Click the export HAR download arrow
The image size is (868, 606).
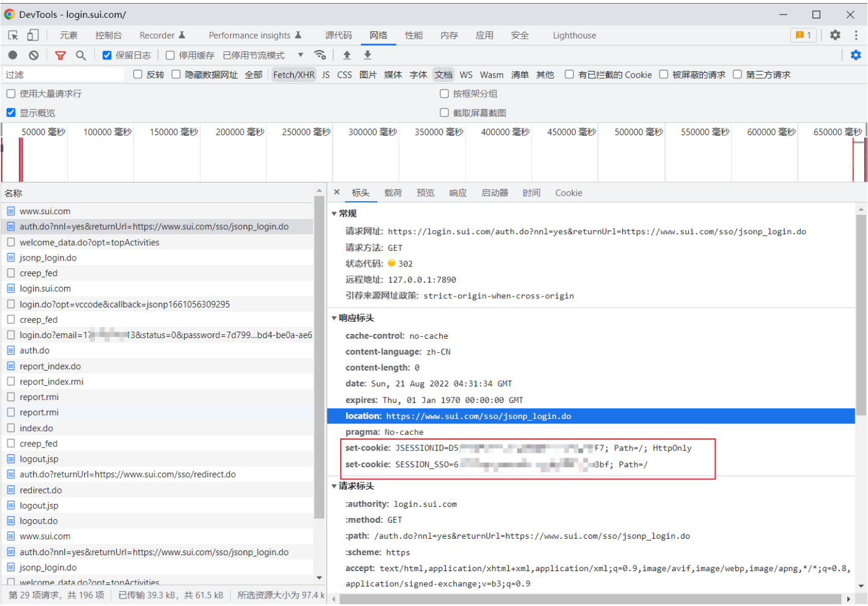click(368, 55)
